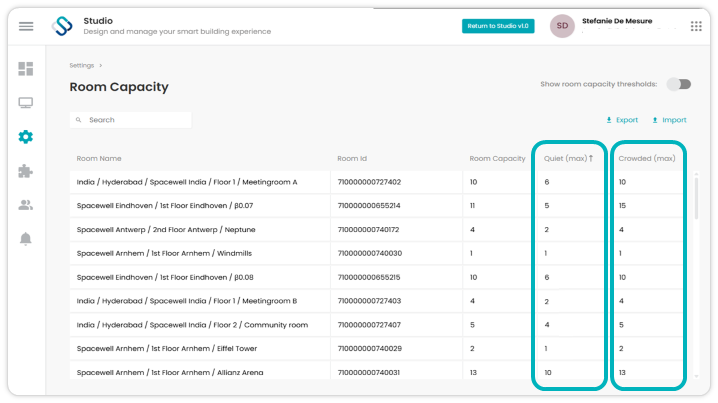This screenshot has height=403, width=718.
Task: Open the dashboard icon in sidebar
Action: [26, 69]
